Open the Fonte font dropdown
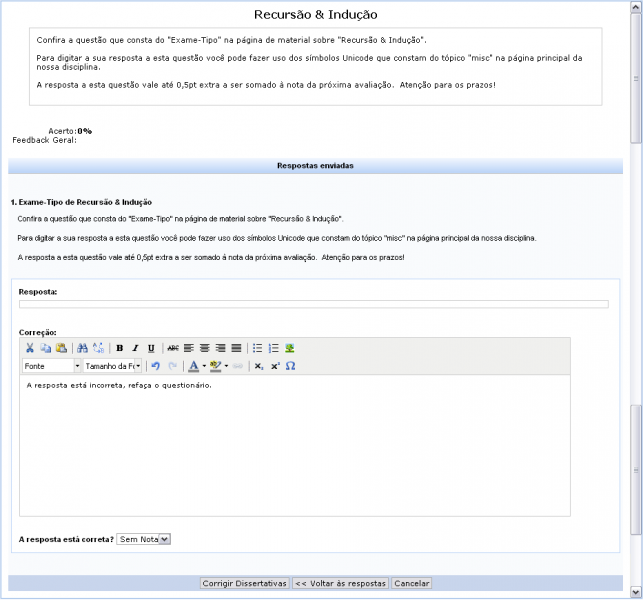This screenshot has height=600, width=643. (x=52, y=366)
